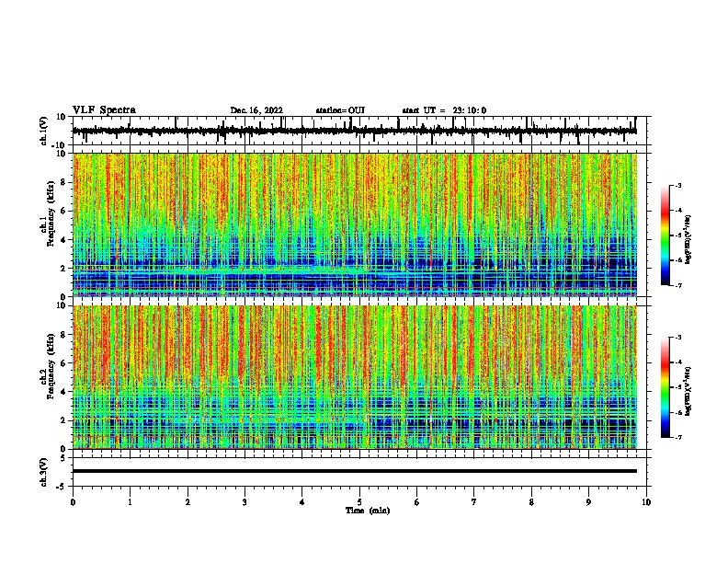
Task: Click the "VLF Spectra" plot title
Action: point(104,110)
